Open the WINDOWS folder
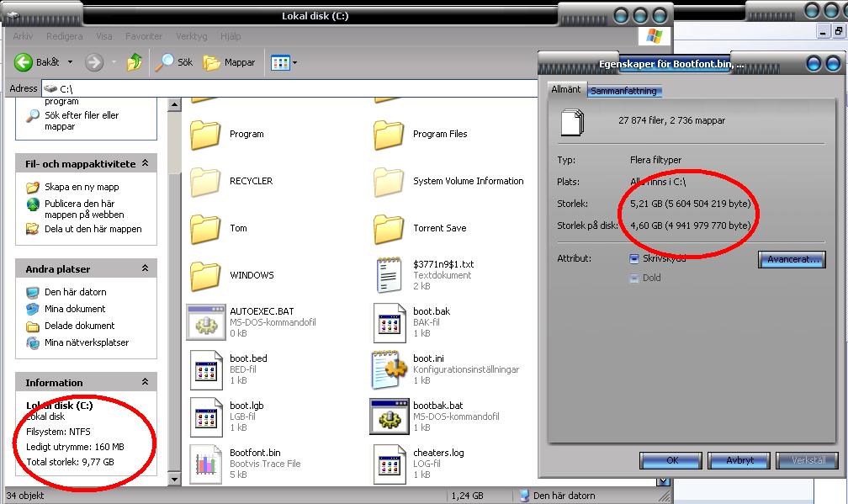This screenshot has height=504, width=848. coord(204,275)
